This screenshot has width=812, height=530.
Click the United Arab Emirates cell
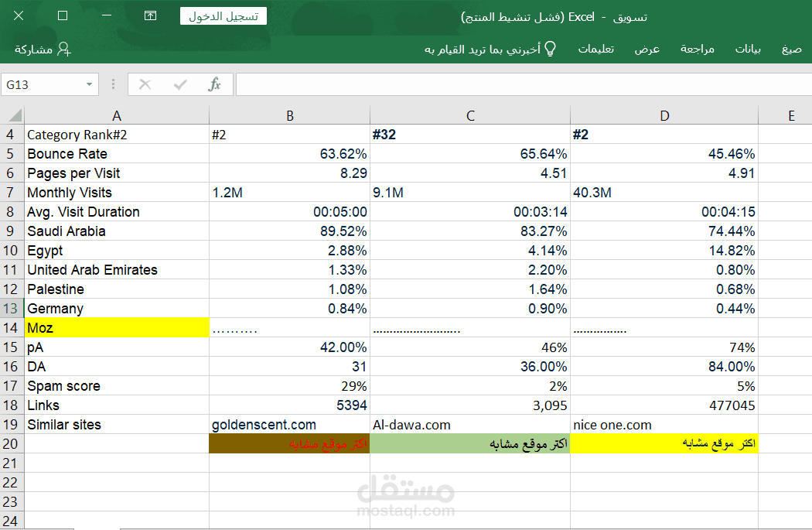point(117,270)
